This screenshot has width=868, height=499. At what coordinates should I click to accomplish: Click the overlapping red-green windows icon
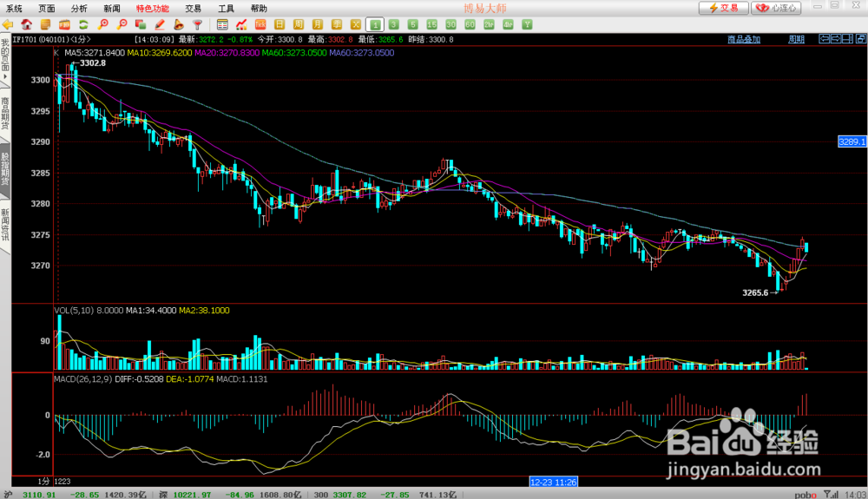coord(141,25)
